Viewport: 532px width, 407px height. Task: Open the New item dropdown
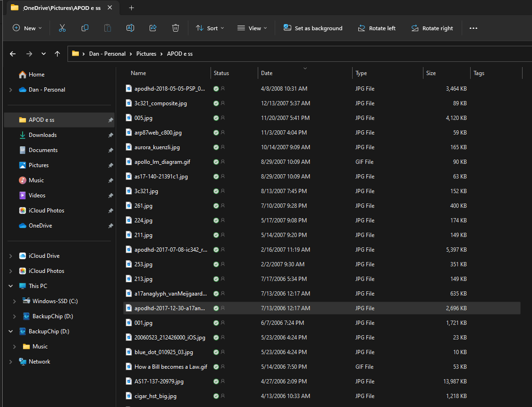click(x=27, y=28)
